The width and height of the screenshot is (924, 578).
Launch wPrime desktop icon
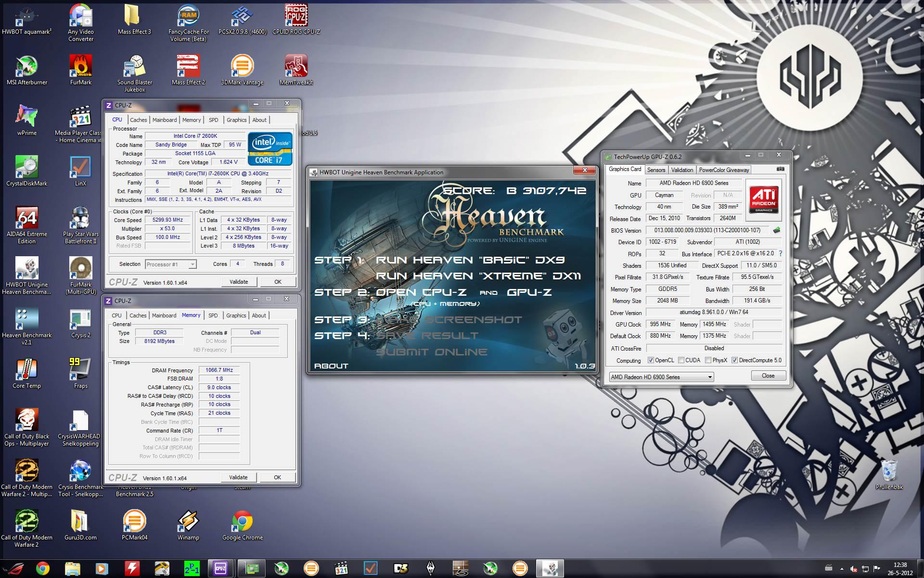(27, 120)
